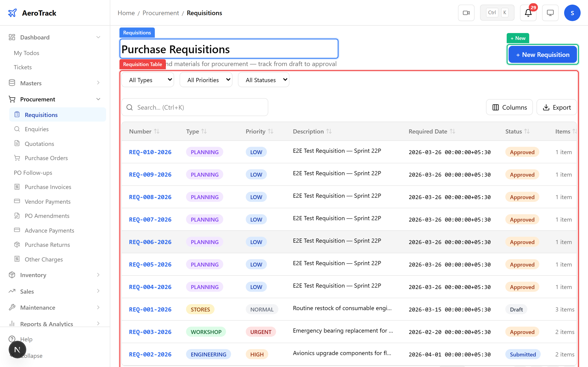Open Procurement in the breadcrumb

tap(160, 13)
